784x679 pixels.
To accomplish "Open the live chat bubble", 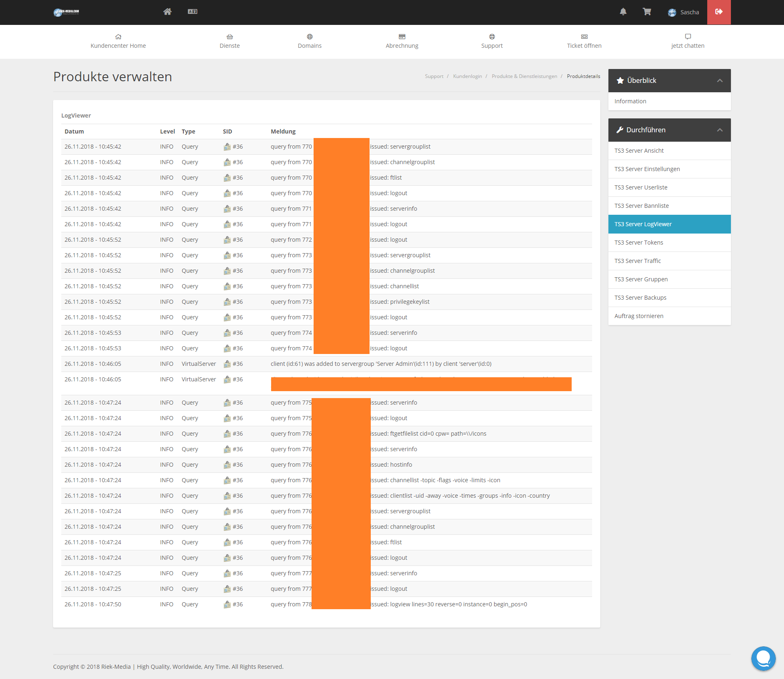I will coord(763,658).
